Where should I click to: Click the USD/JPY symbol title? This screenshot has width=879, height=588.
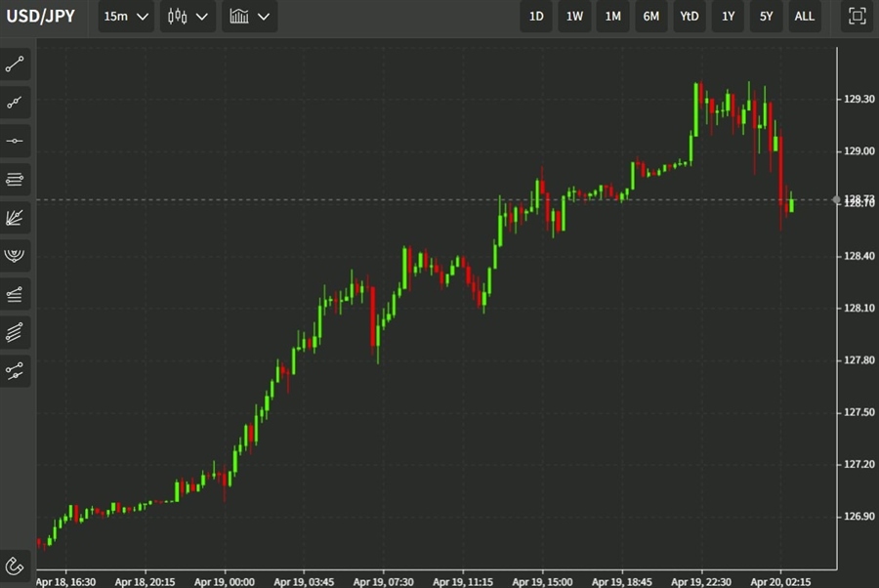tap(40, 16)
